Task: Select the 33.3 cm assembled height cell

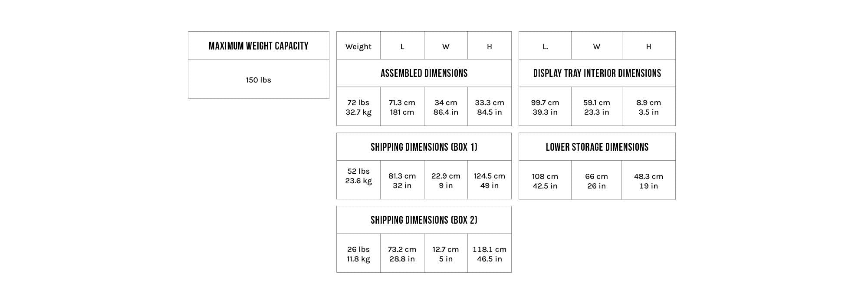Action: (x=489, y=107)
